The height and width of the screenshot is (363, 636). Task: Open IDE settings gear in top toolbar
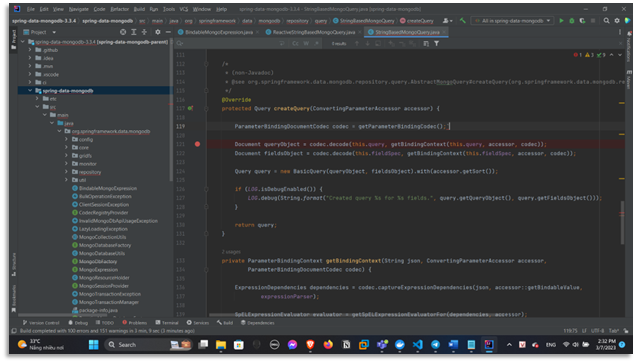point(617,21)
